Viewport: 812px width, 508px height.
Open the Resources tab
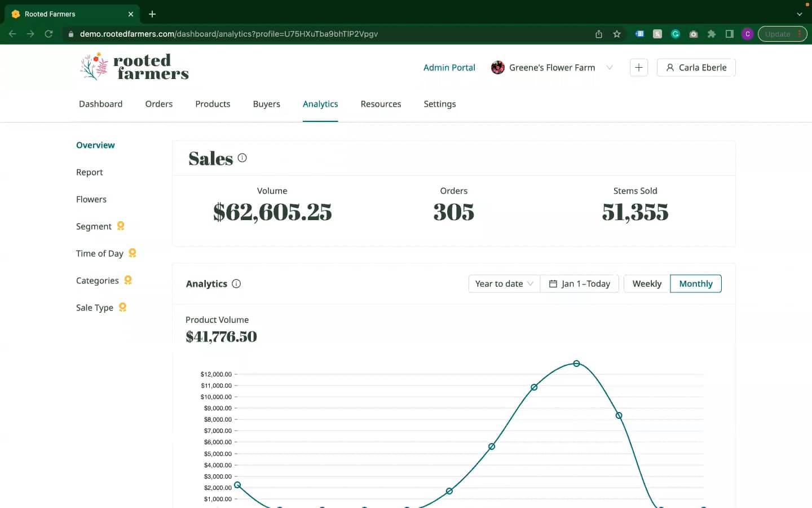pyautogui.click(x=381, y=104)
